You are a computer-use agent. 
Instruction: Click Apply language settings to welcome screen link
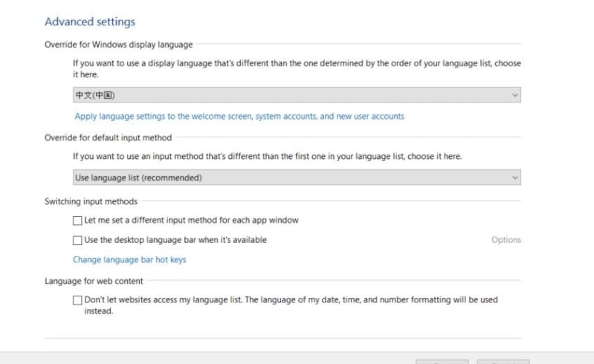[x=239, y=117]
